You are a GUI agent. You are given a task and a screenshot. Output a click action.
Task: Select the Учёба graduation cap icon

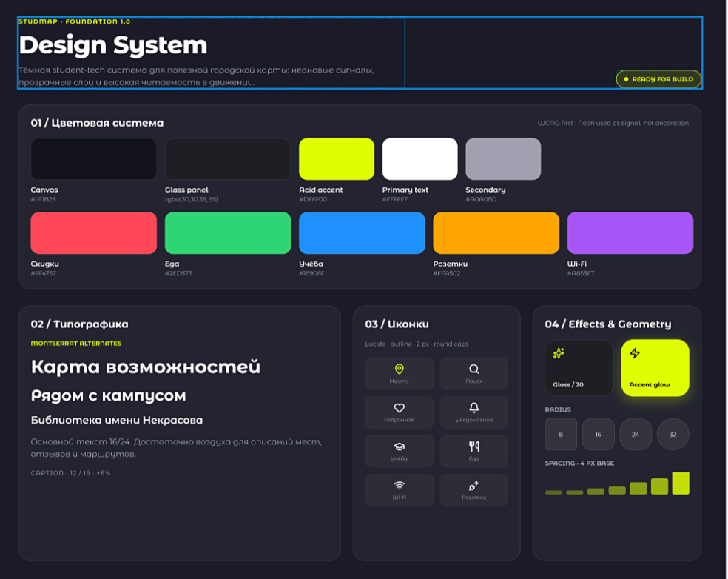[399, 446]
